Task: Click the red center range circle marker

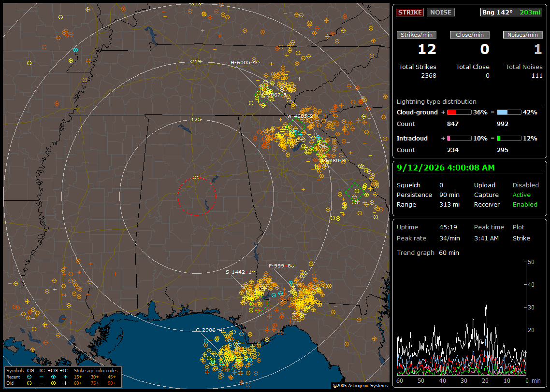Action: [196, 196]
